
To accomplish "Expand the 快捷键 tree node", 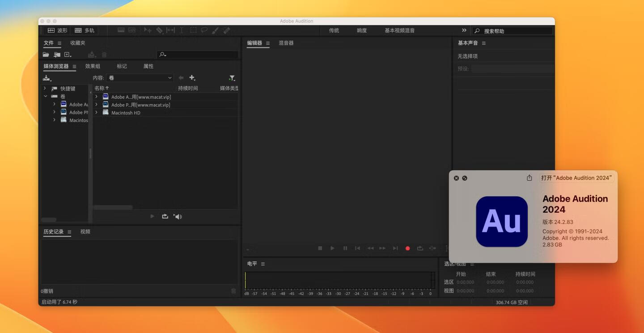I will 45,89.
